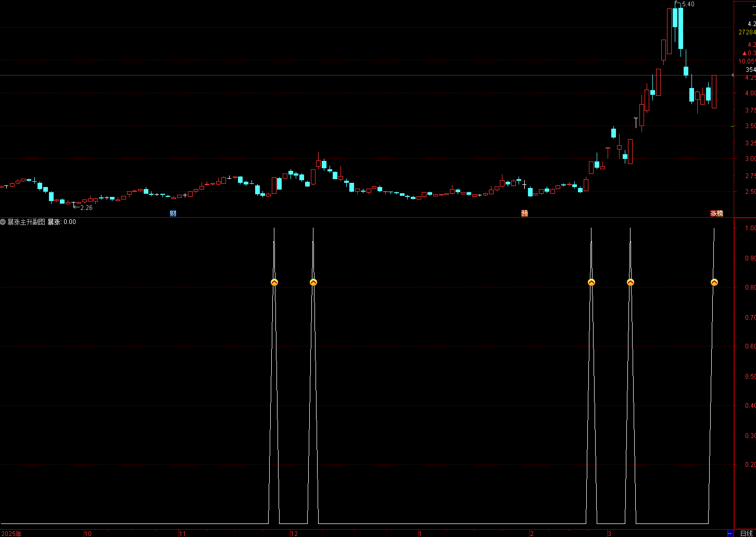Screen dimensions: 756x537
Task: Click the second 暴涨 signal arrow marker
Action: coord(313,282)
